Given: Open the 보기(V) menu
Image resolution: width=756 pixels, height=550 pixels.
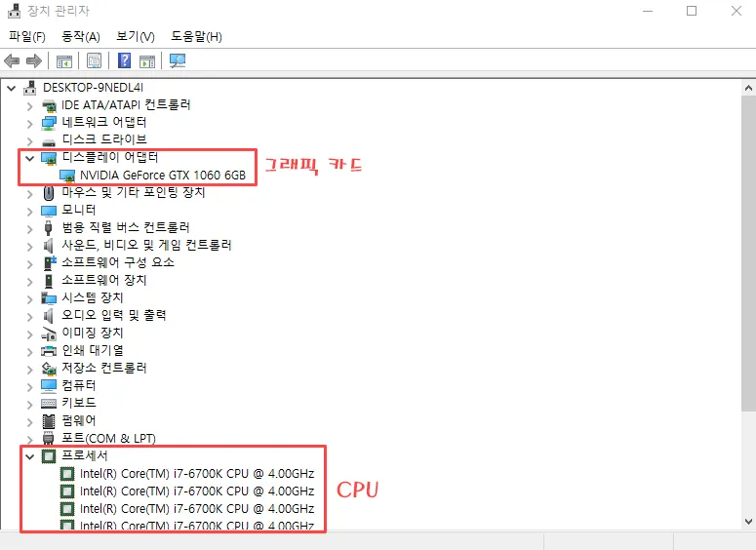Looking at the screenshot, I should [136, 37].
